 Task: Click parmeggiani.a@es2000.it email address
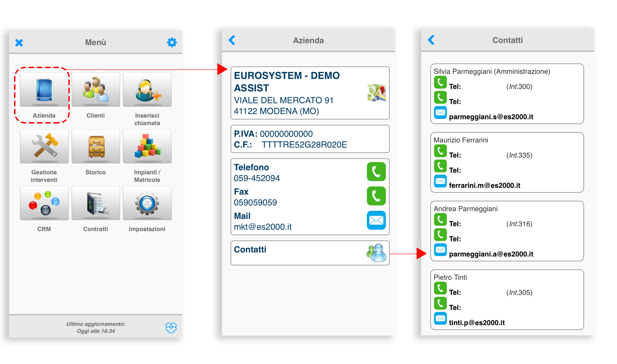click(x=491, y=254)
